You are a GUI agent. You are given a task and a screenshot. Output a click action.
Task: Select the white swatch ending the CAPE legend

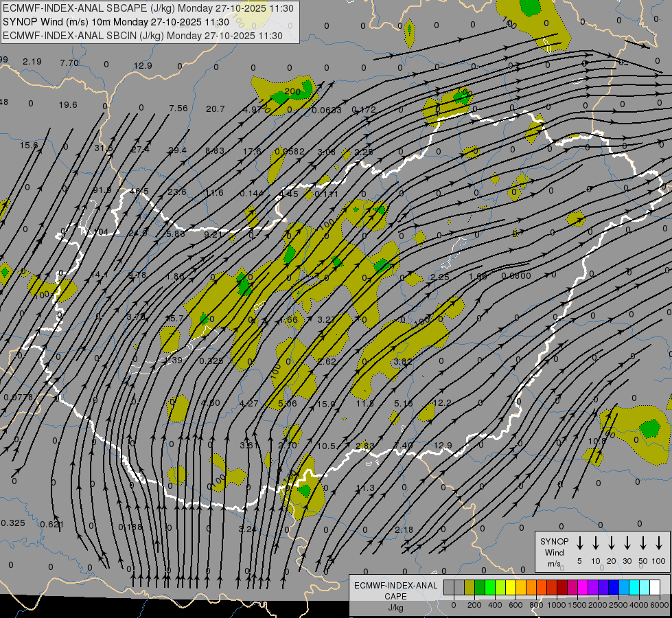654,587
